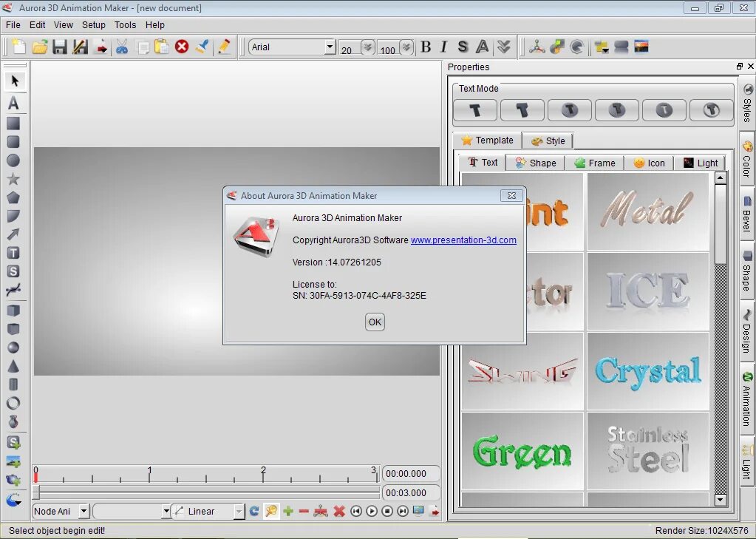Click the blue Refresh loop icon in the timeline bar
The height and width of the screenshot is (539, 756).
(x=254, y=511)
